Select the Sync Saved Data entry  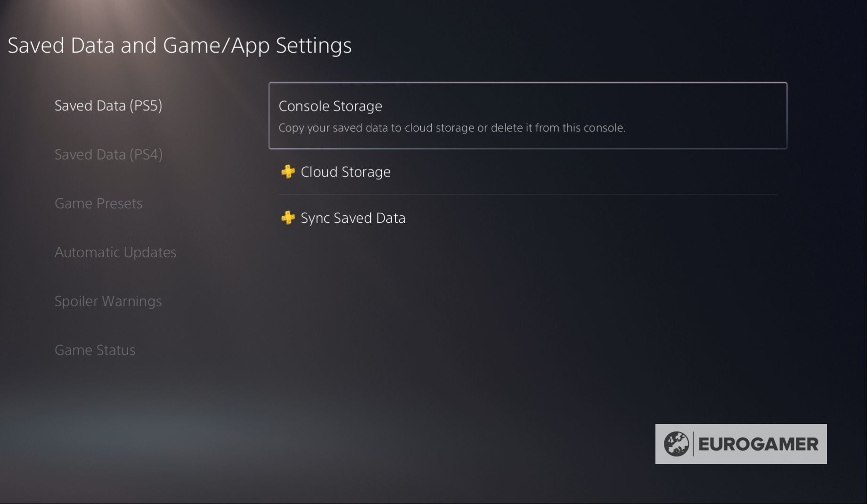[x=528, y=218]
